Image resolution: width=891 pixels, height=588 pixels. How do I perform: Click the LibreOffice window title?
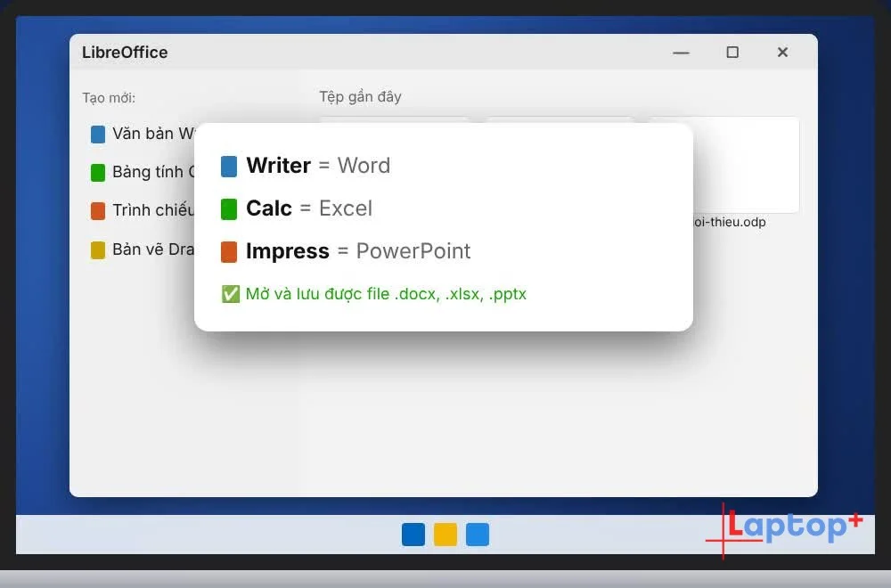pos(125,53)
